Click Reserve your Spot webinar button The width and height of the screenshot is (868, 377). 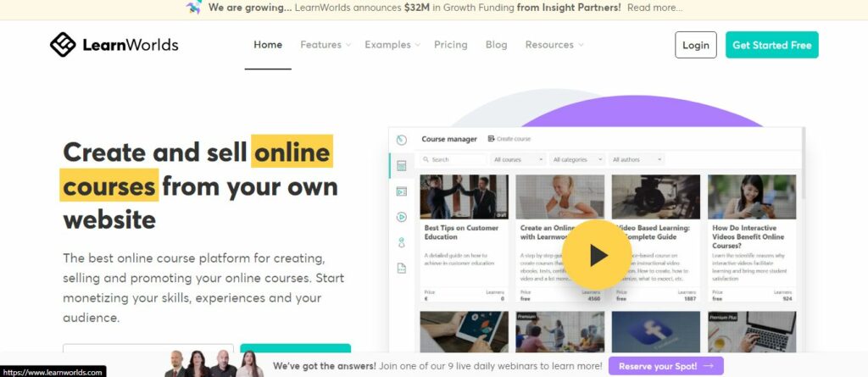(666, 366)
